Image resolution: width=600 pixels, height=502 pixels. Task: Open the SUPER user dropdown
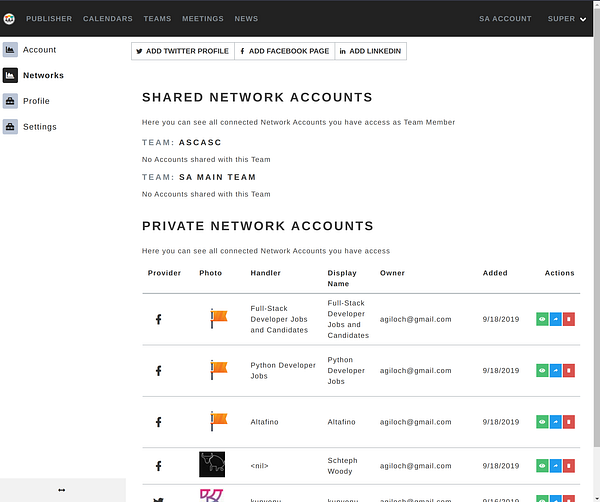tap(567, 19)
